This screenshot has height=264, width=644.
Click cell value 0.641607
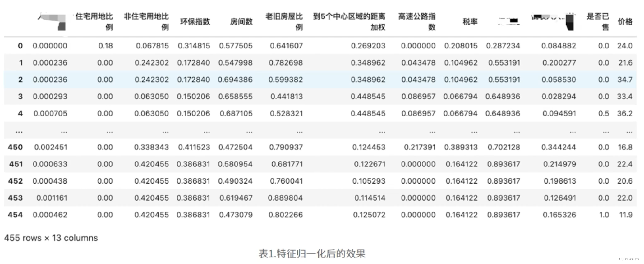(286, 46)
